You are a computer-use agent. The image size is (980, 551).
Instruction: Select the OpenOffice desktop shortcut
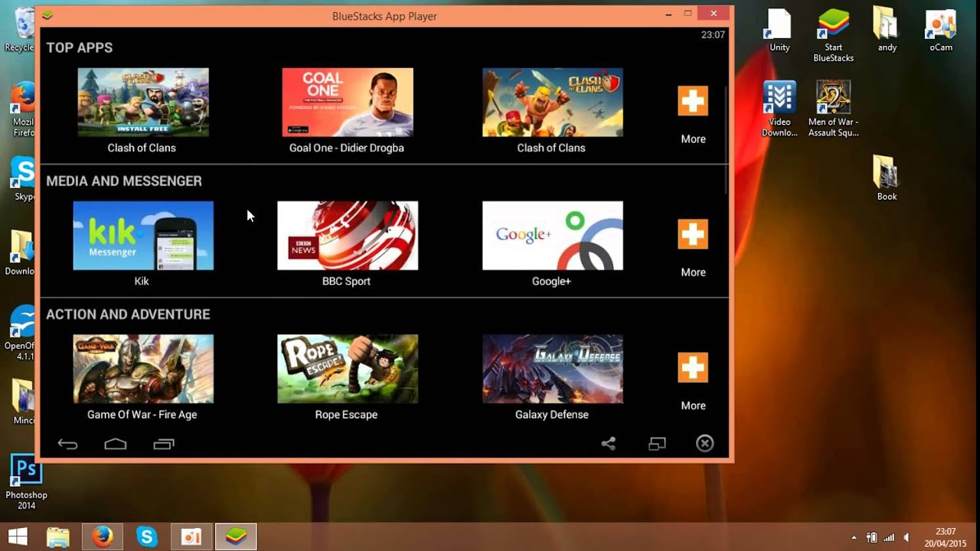[21, 333]
